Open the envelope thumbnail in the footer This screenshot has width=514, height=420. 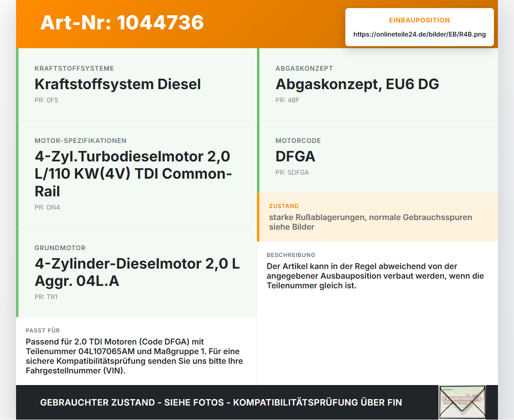click(462, 402)
